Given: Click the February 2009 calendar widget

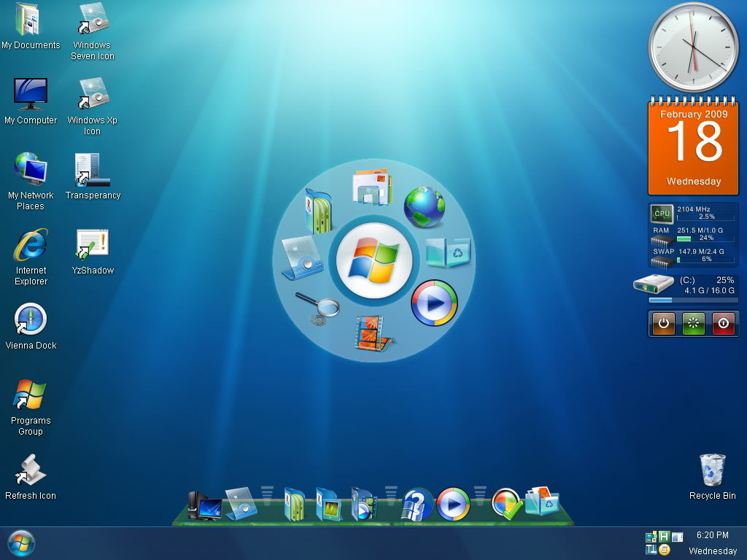Looking at the screenshot, I should click(x=693, y=146).
